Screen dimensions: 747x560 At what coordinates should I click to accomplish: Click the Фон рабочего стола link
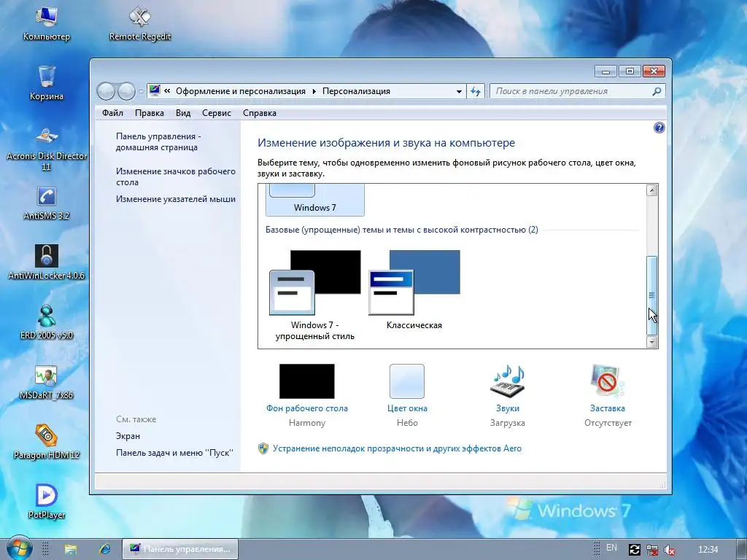click(x=307, y=408)
